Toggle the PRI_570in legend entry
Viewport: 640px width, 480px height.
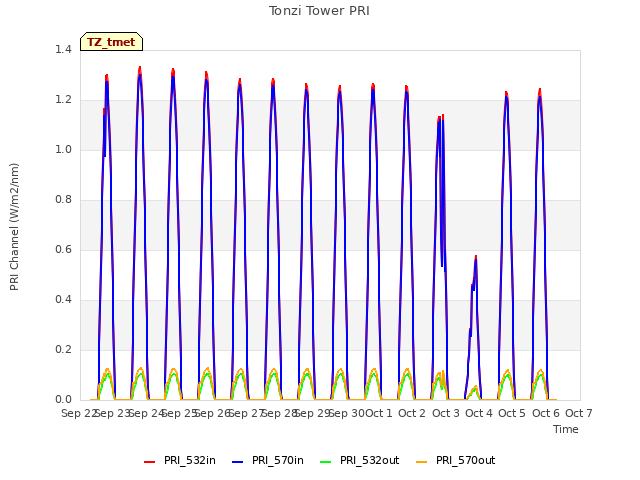pos(268,461)
